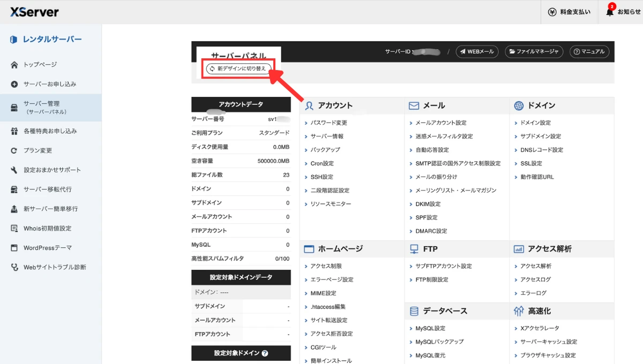Screen dimensions: 643x364
Task: Open the 動作確認URL link
Action: (537, 177)
